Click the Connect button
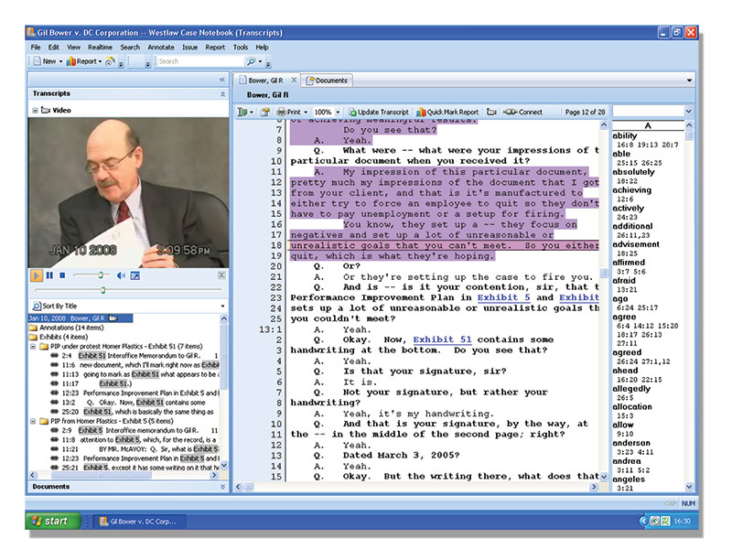The height and width of the screenshot is (560, 732). click(x=523, y=112)
